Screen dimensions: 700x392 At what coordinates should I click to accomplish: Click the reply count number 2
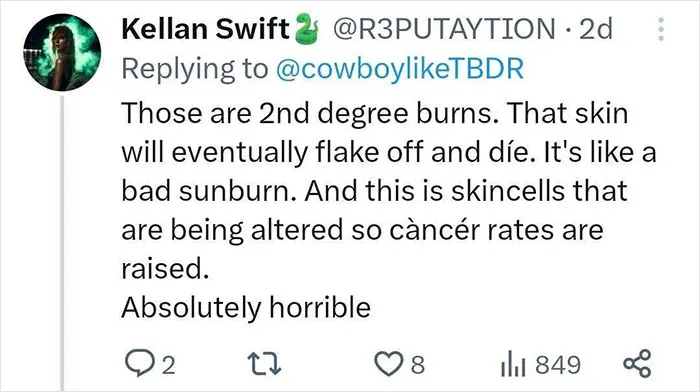[168, 365]
